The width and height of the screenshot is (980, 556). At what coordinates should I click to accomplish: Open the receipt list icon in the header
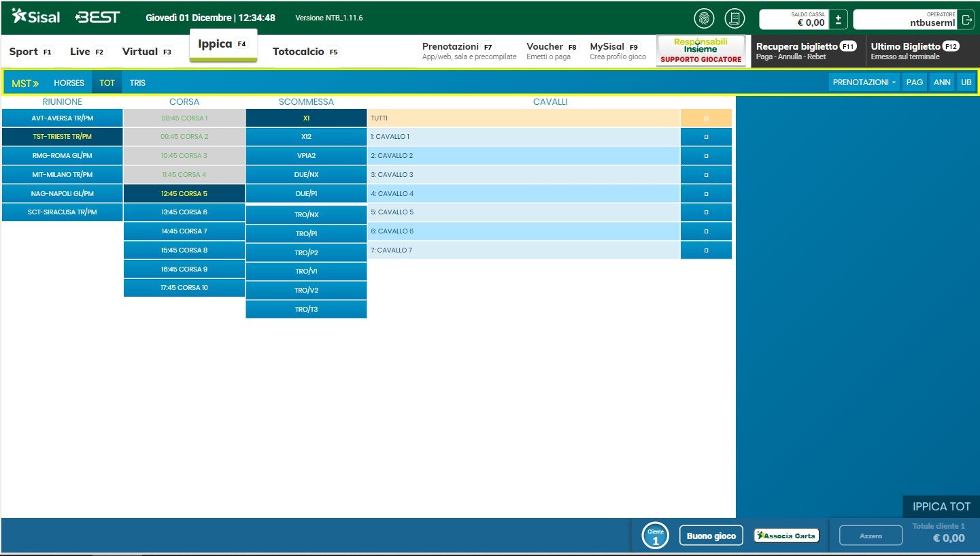[734, 18]
